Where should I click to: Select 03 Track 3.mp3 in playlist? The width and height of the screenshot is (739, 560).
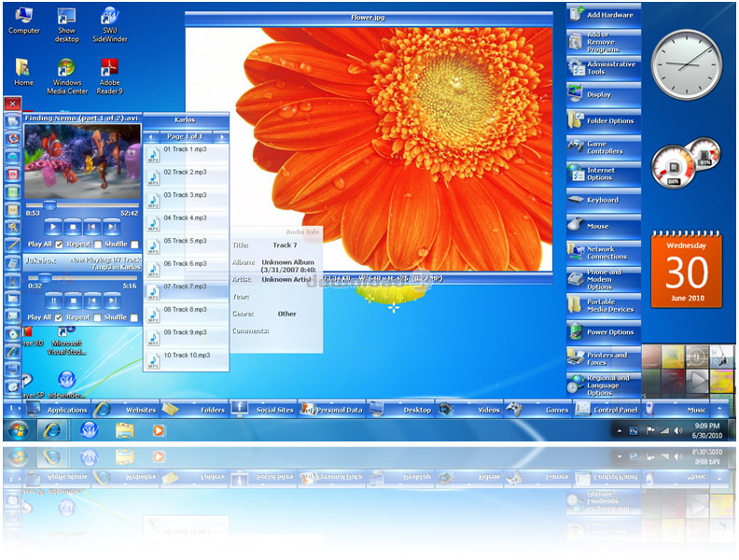pyautogui.click(x=185, y=195)
